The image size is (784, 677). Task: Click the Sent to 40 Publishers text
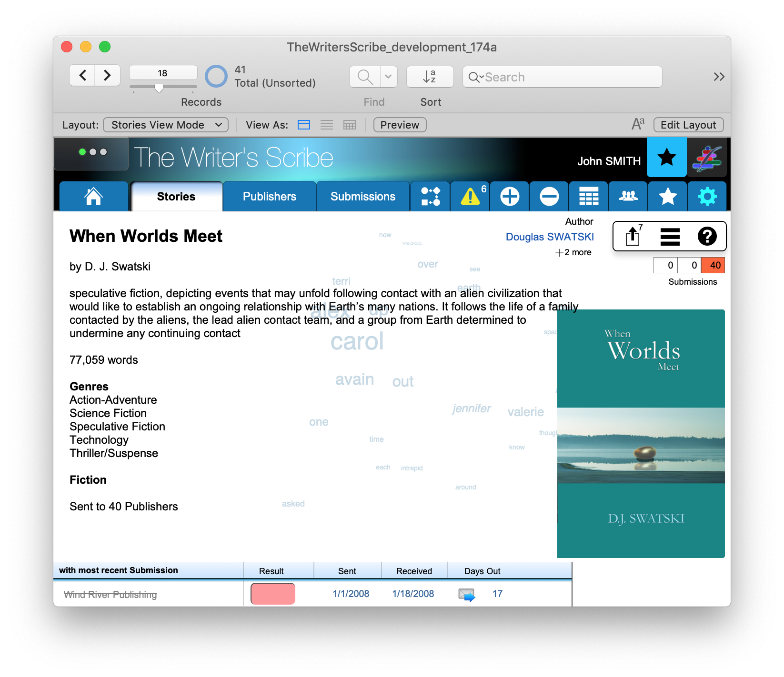(x=124, y=507)
